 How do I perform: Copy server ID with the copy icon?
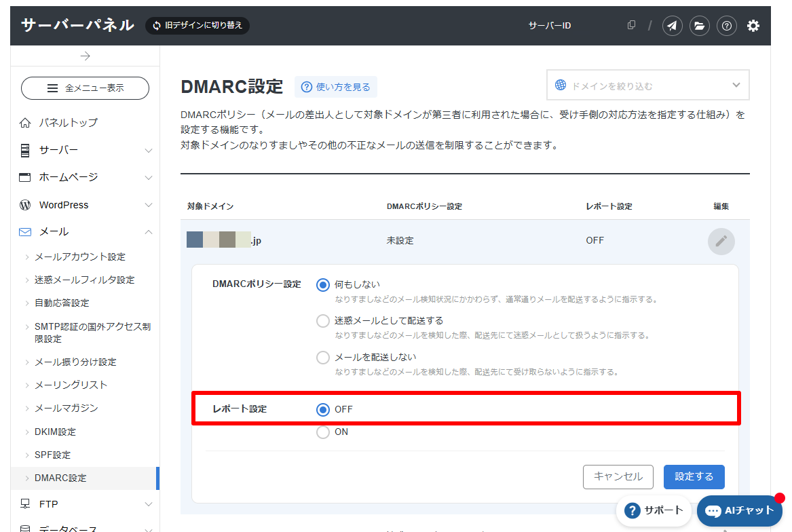[x=631, y=24]
